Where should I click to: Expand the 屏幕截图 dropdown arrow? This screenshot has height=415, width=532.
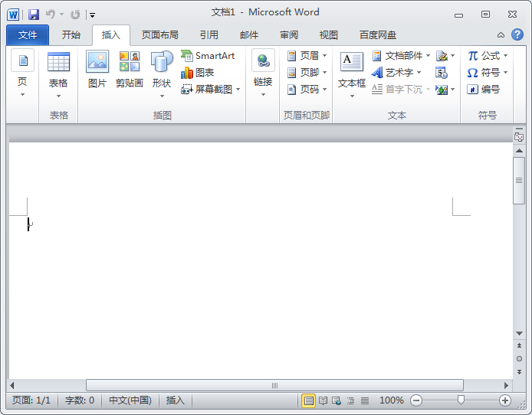tap(238, 90)
